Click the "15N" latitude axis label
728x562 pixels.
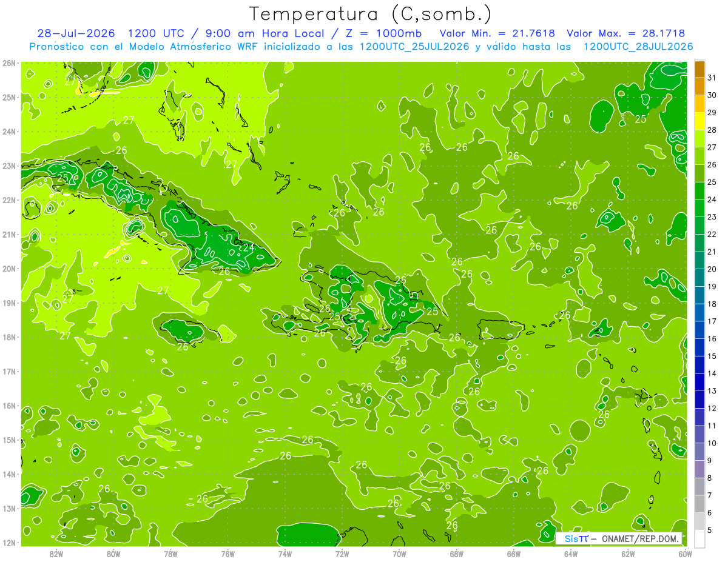click(x=9, y=440)
